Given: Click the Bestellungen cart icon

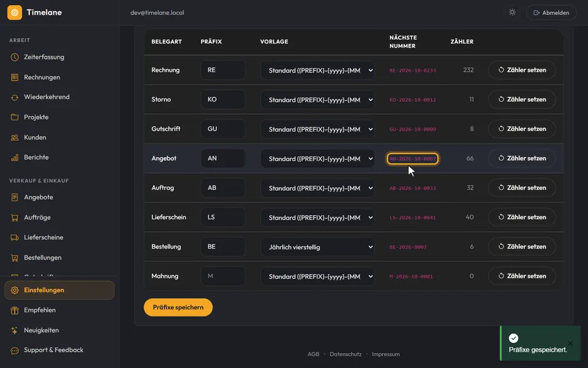Looking at the screenshot, I should pos(15,258).
